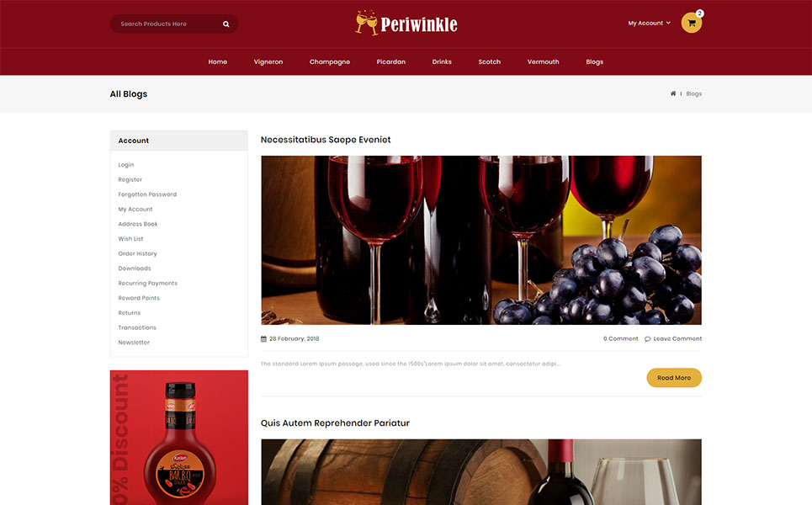Viewport: 812px width, 505px height.
Task: Open the Champagne menu item
Action: pos(330,61)
